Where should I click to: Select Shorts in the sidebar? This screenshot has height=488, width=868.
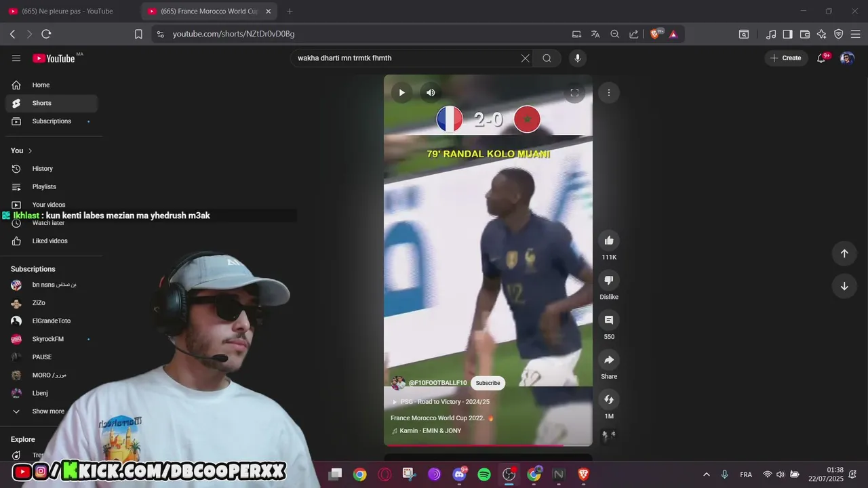click(x=52, y=103)
